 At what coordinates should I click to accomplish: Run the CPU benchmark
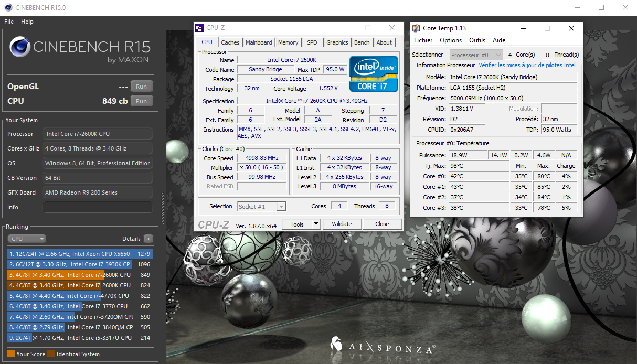click(x=141, y=101)
